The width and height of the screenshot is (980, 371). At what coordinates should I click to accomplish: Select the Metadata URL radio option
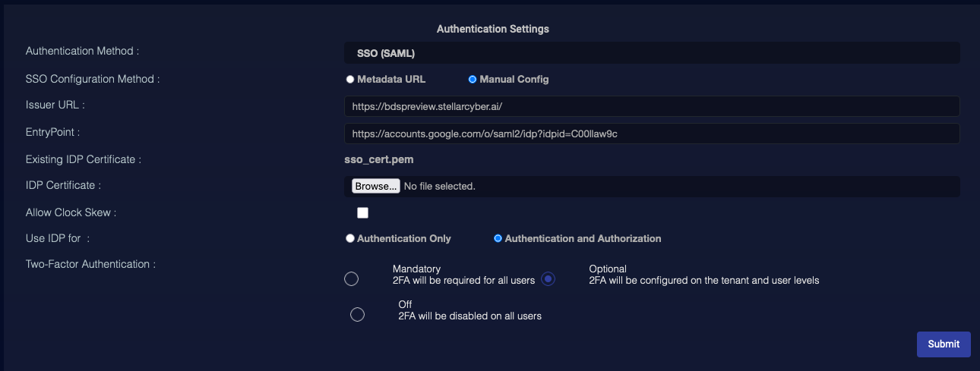coord(350,79)
